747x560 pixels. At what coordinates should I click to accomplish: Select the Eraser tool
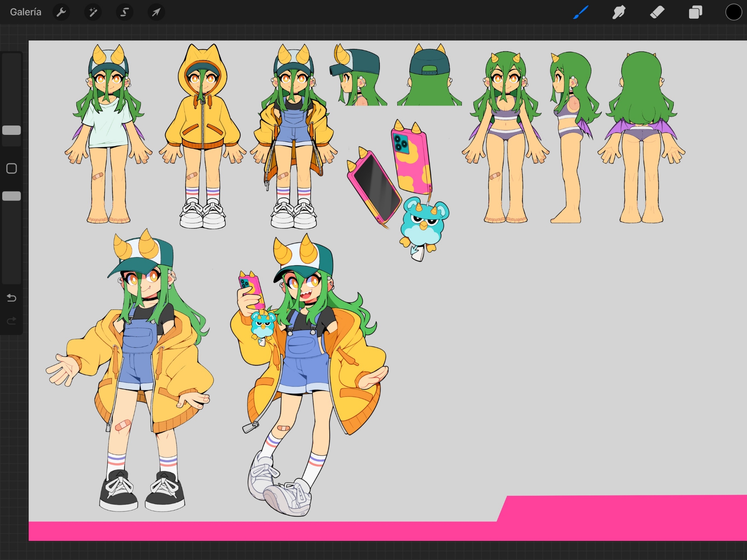pos(657,12)
